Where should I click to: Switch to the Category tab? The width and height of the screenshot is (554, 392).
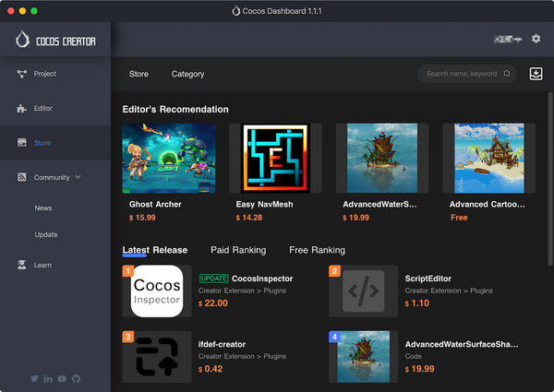[187, 74]
